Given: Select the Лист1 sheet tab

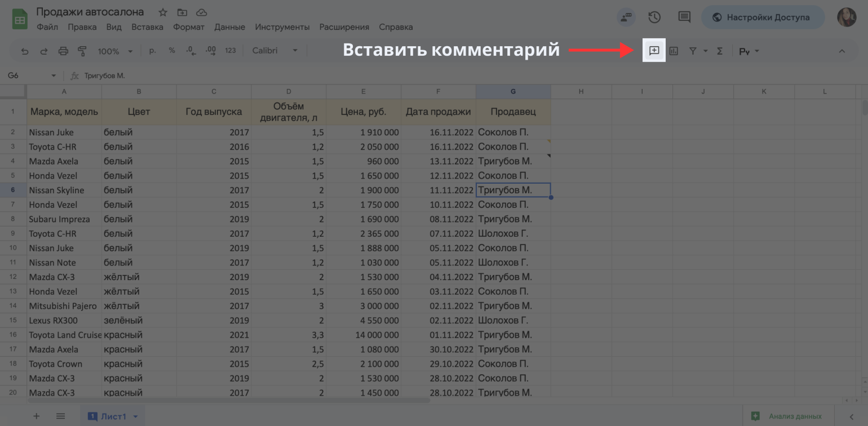Looking at the screenshot, I should pyautogui.click(x=113, y=416).
